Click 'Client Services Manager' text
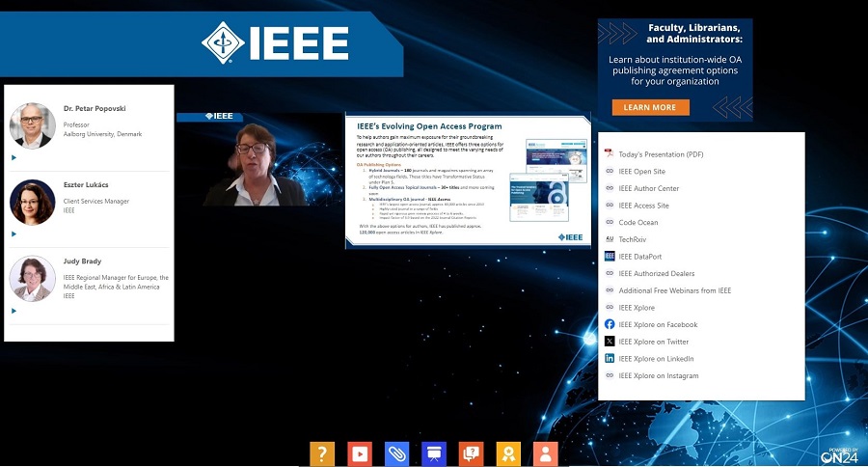The width and height of the screenshot is (868, 467). click(96, 201)
